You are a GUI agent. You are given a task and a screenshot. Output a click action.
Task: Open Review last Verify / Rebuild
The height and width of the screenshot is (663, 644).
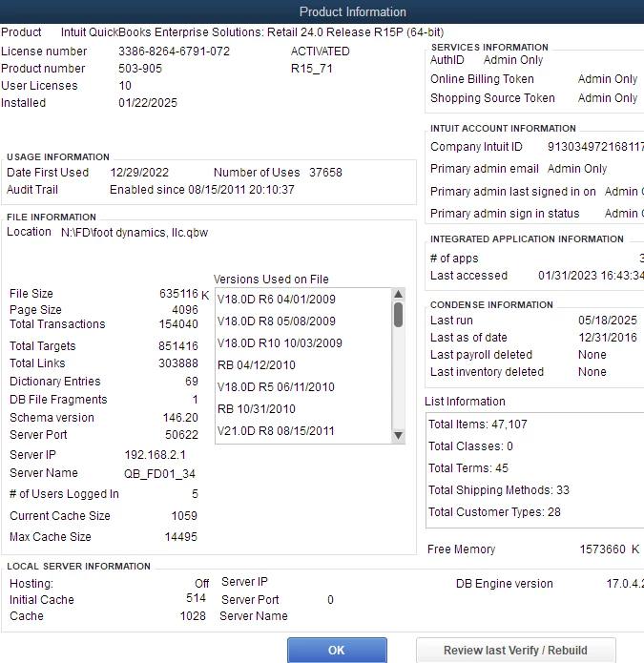pyautogui.click(x=515, y=650)
